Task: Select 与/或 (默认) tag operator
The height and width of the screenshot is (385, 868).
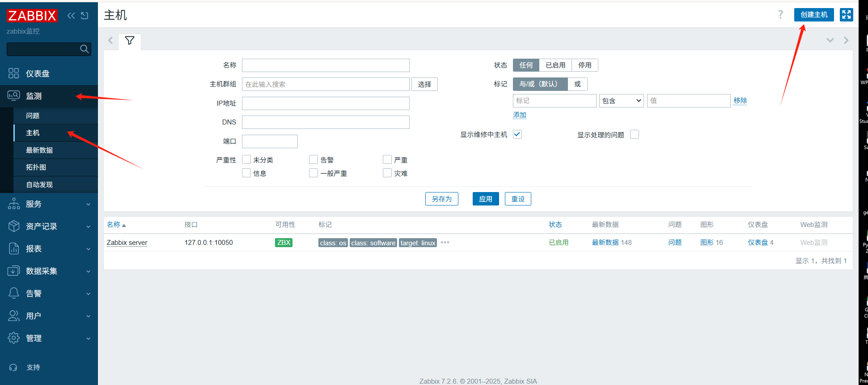Action: coord(540,84)
